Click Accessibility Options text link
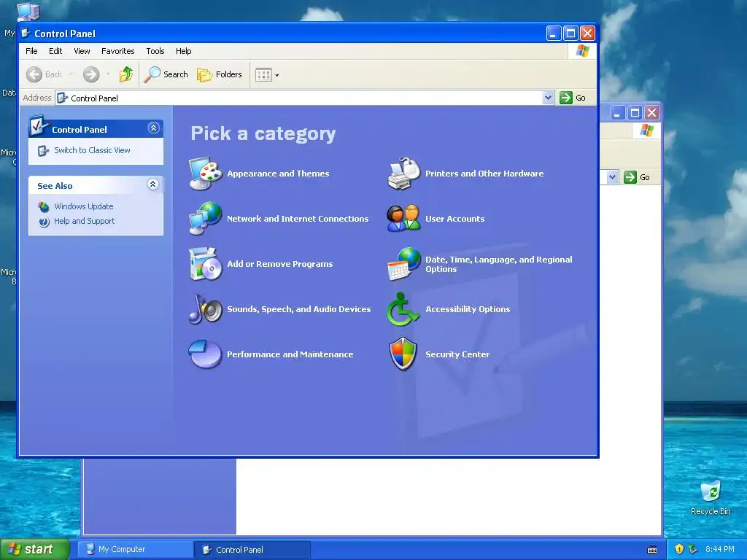The width and height of the screenshot is (747, 560). pos(468,309)
